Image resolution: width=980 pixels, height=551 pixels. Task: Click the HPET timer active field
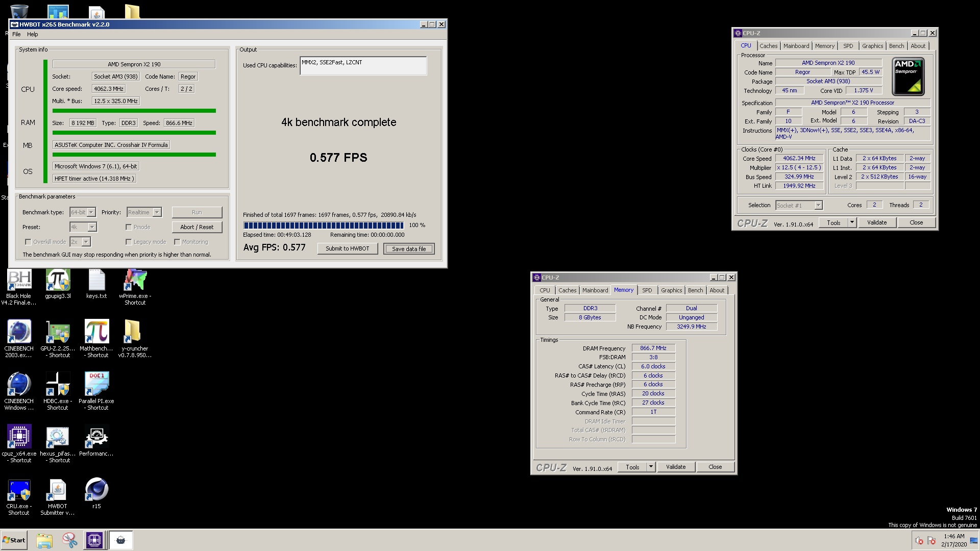pyautogui.click(x=94, y=179)
